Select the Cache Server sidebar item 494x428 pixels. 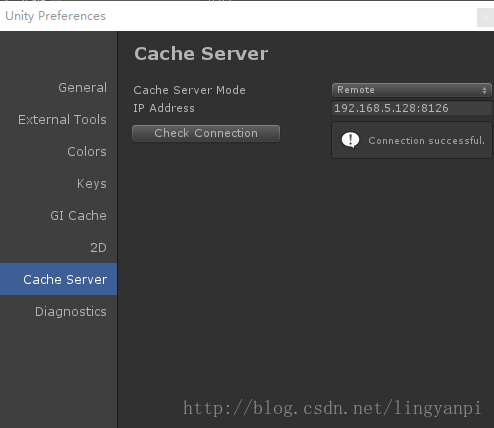58,279
